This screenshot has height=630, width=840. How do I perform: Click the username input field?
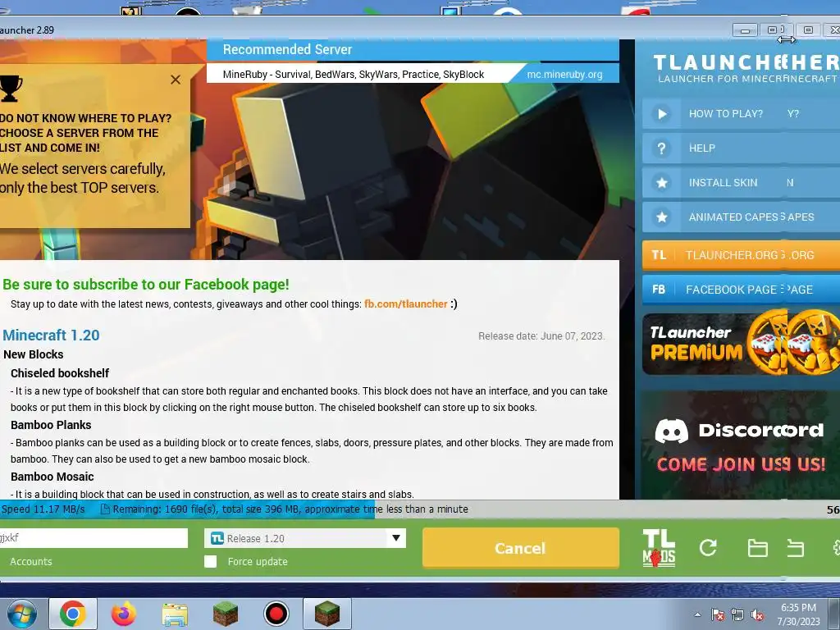click(x=94, y=538)
